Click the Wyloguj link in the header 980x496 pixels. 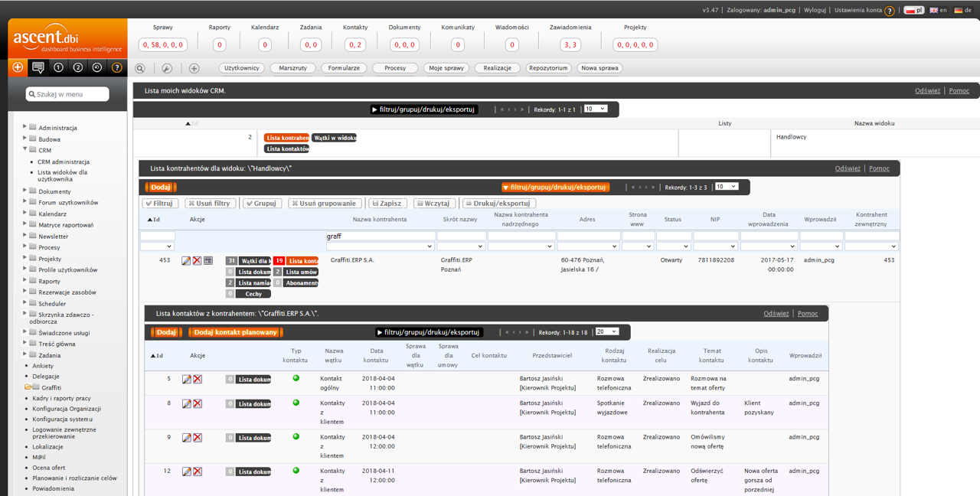coord(815,10)
